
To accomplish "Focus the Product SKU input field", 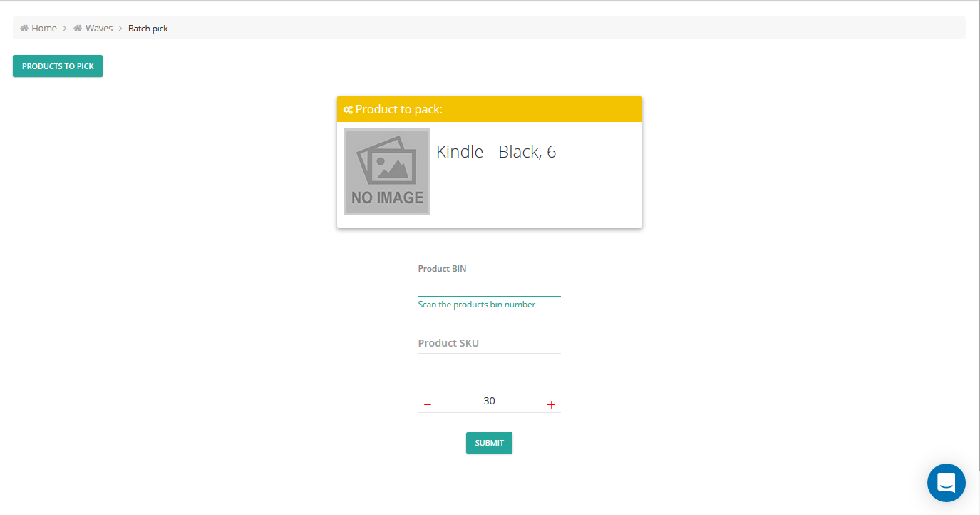I will coord(489,343).
